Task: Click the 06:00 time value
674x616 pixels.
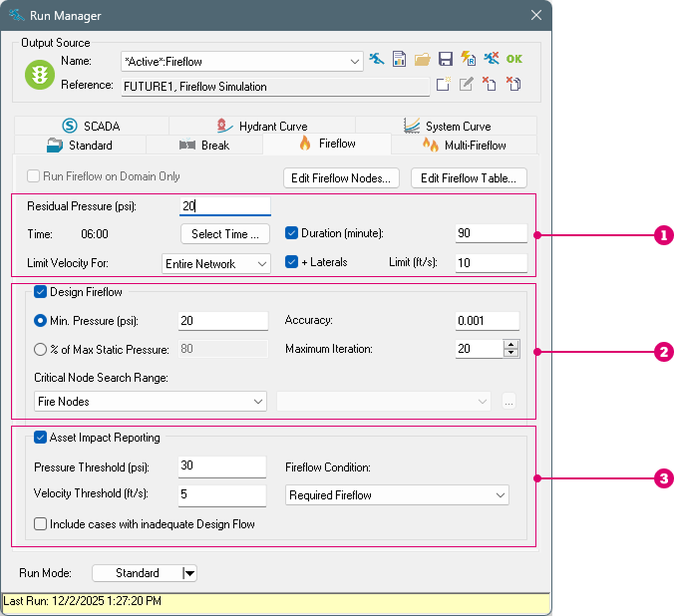Action: coord(95,234)
